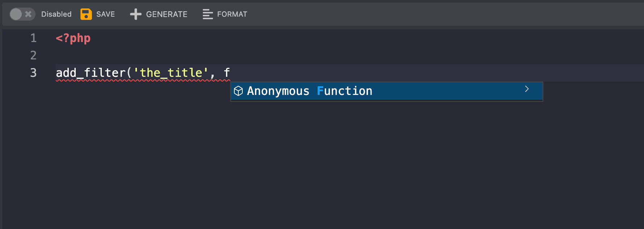The height and width of the screenshot is (229, 644).
Task: Click the cube icon beside Anonymous Function
Action: pos(238,91)
